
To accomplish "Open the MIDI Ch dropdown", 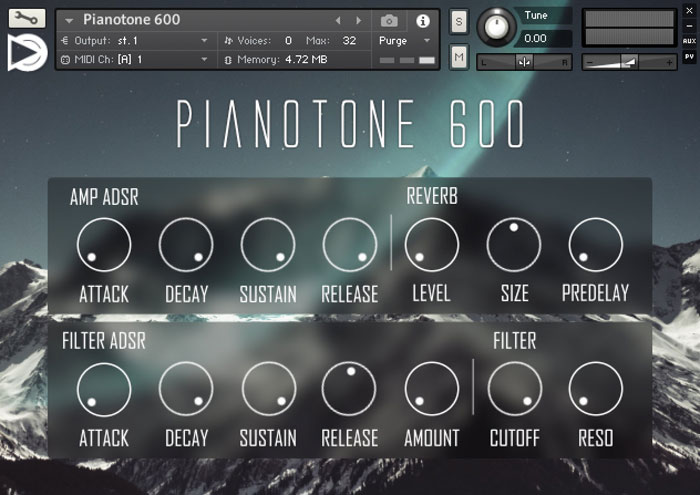I will [204, 59].
